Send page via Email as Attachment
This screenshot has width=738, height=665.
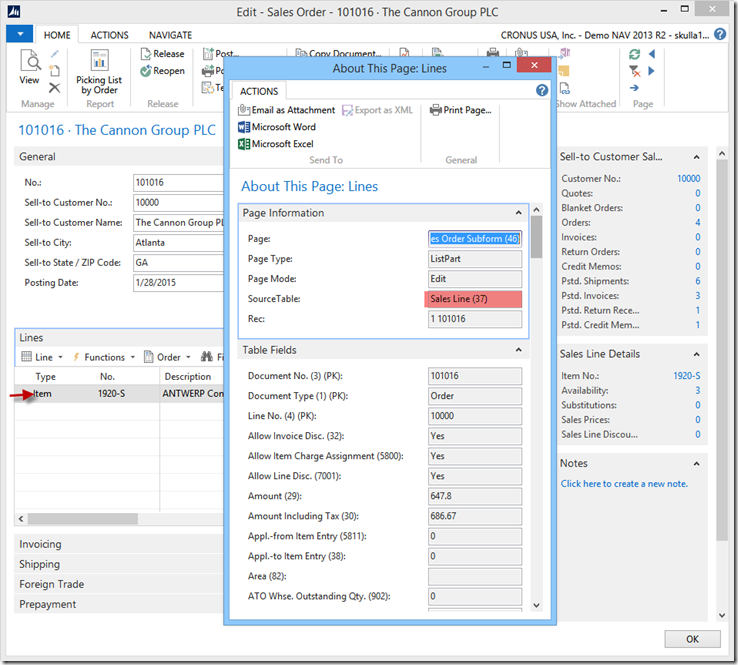[x=287, y=110]
